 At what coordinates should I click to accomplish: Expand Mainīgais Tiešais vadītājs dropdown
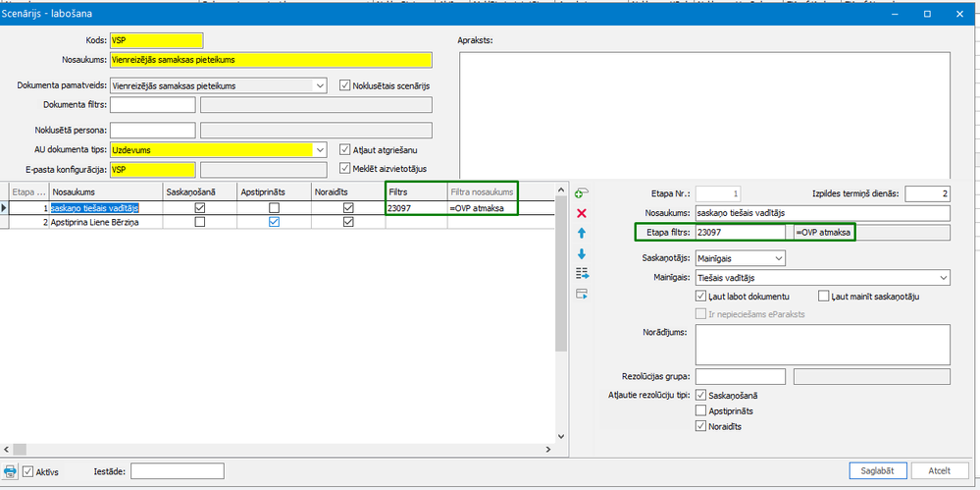943,277
